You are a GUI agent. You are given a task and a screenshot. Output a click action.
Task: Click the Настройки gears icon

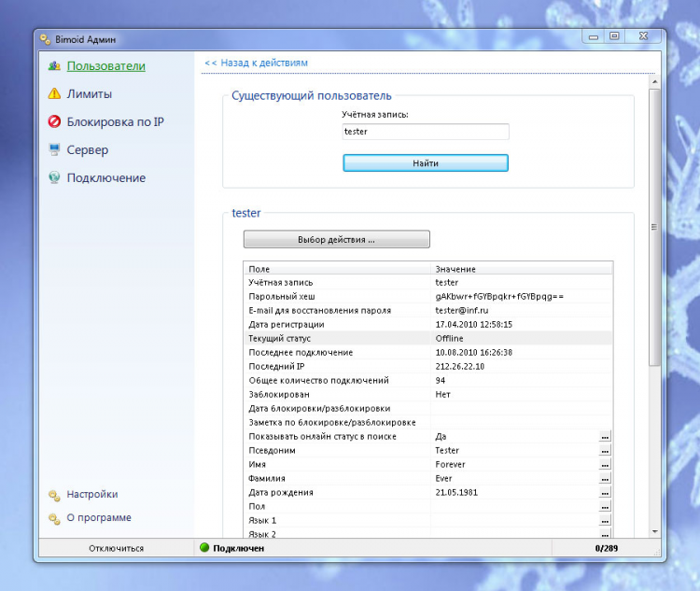pyautogui.click(x=54, y=495)
